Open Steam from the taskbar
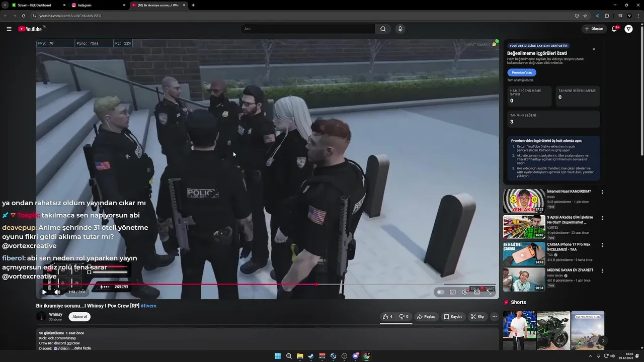Image resolution: width=644 pixels, height=362 pixels. [311, 356]
